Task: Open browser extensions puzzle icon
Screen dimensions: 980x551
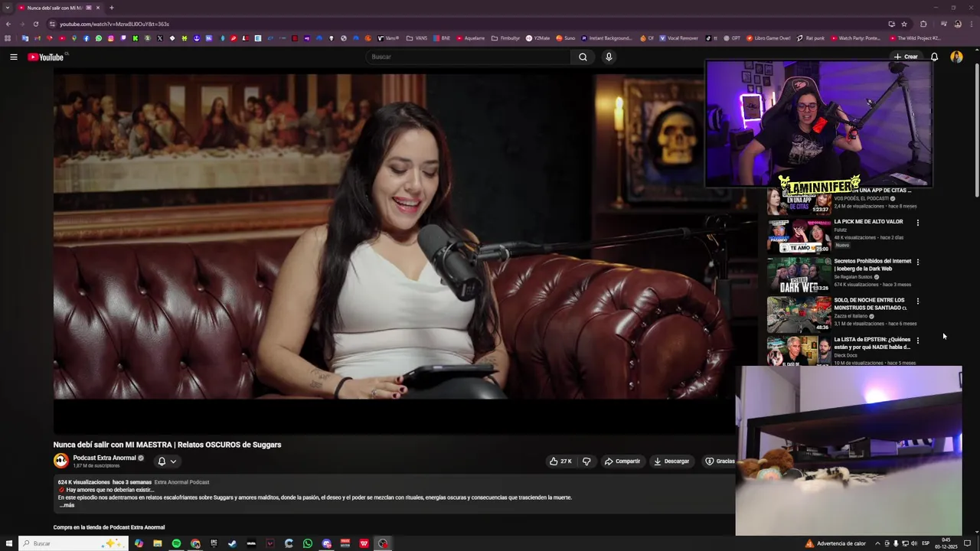Action: (923, 24)
